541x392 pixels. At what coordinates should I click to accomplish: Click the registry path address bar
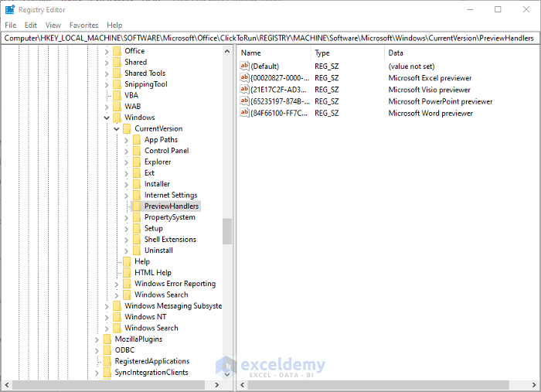click(270, 38)
